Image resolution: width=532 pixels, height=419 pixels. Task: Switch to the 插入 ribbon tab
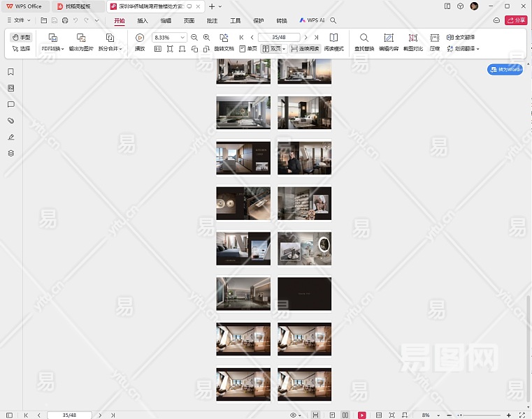[143, 20]
